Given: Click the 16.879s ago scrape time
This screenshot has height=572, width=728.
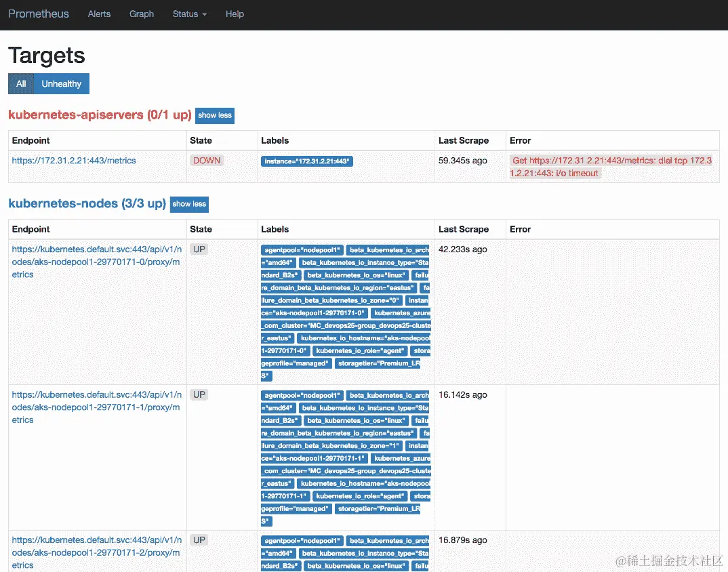Looking at the screenshot, I should click(463, 540).
